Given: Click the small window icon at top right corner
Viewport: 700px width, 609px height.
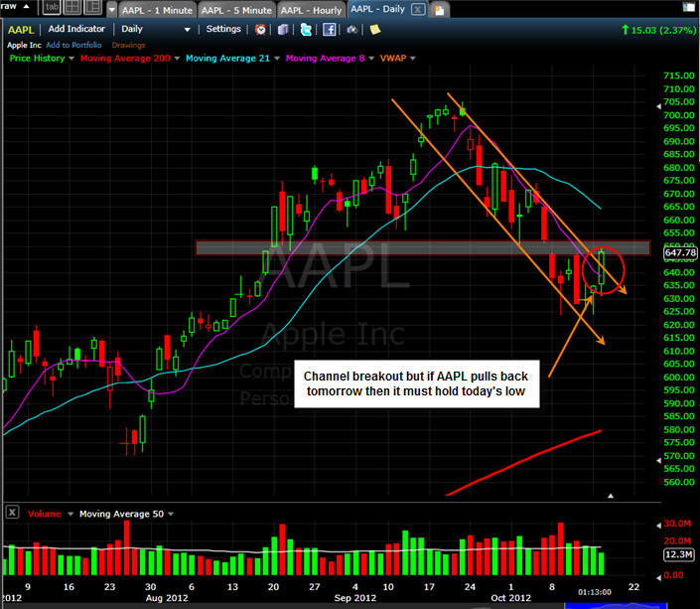Looking at the screenshot, I should click(688, 7).
